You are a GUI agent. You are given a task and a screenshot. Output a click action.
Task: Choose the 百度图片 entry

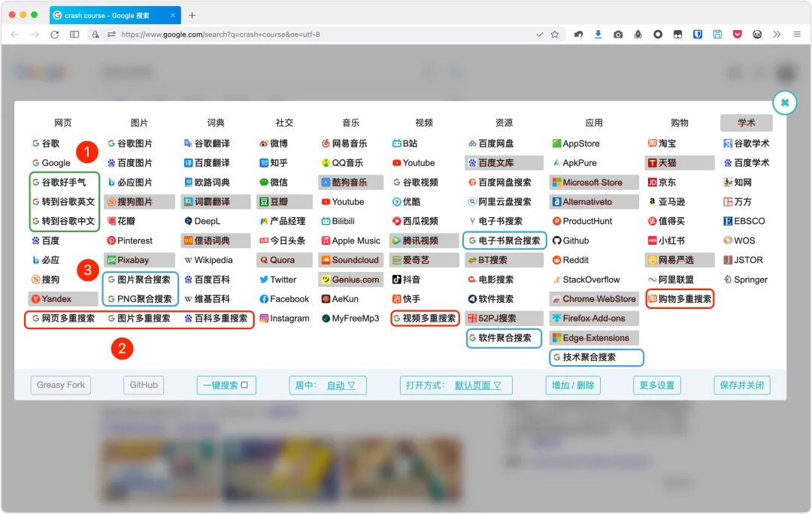click(x=130, y=162)
